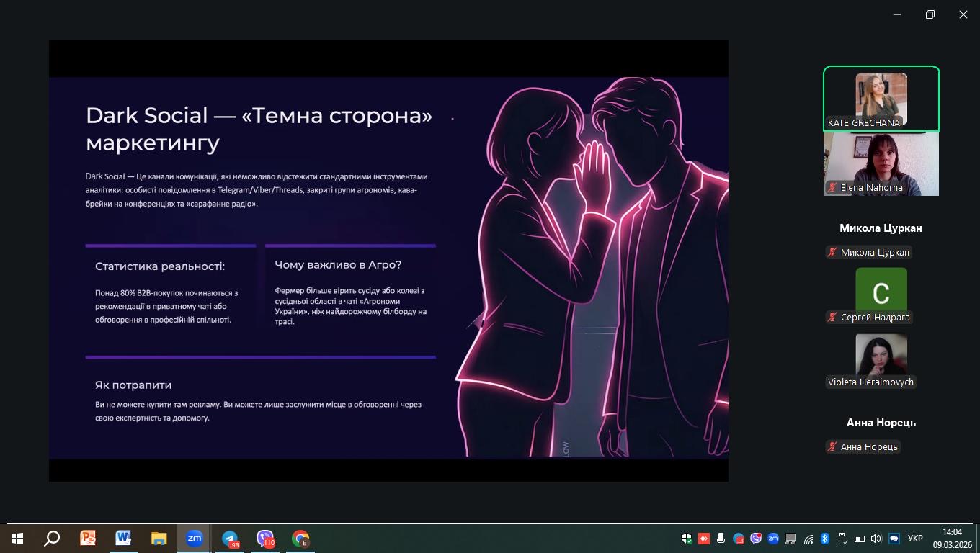
Task: Switch to Zoom in the taskbar
Action: 194,539
